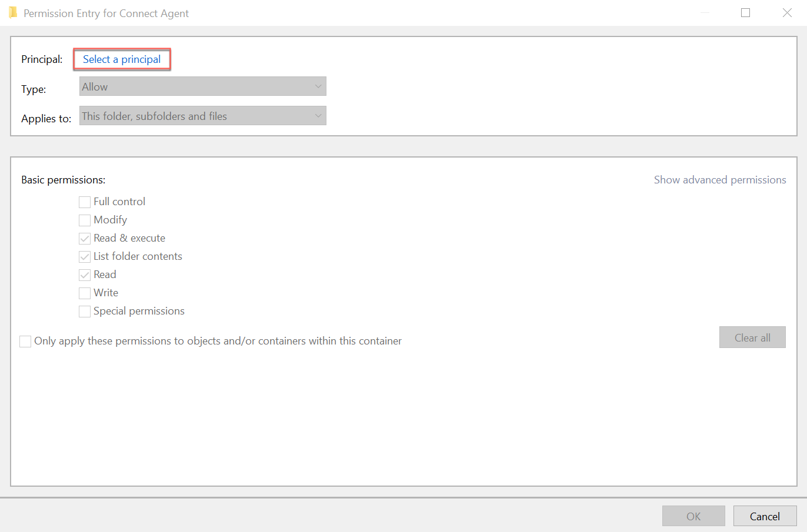
Task: Check the Modify permission
Action: tap(85, 220)
